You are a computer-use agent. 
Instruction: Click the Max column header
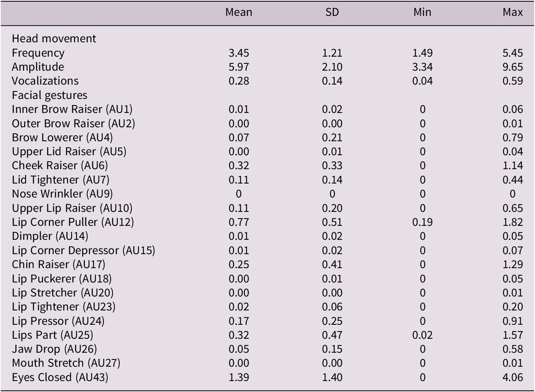tap(512, 12)
